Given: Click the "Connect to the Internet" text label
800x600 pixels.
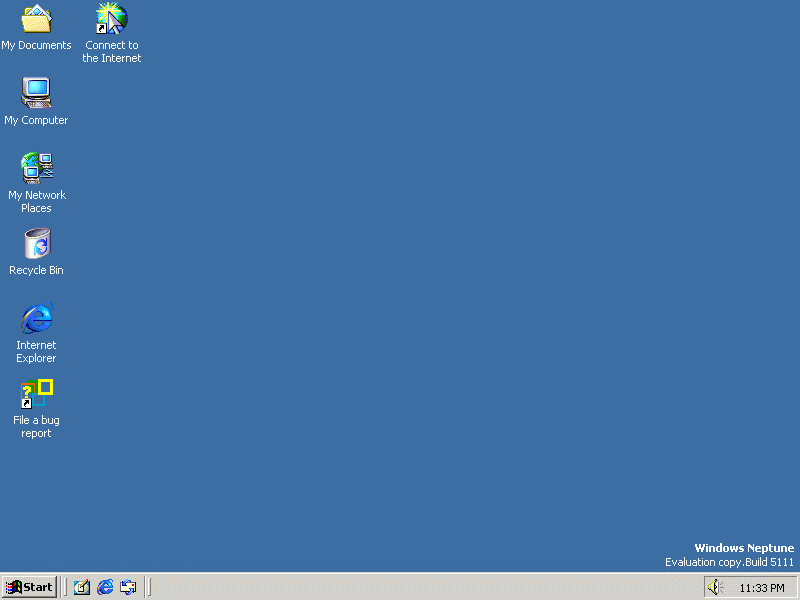Looking at the screenshot, I should [112, 52].
